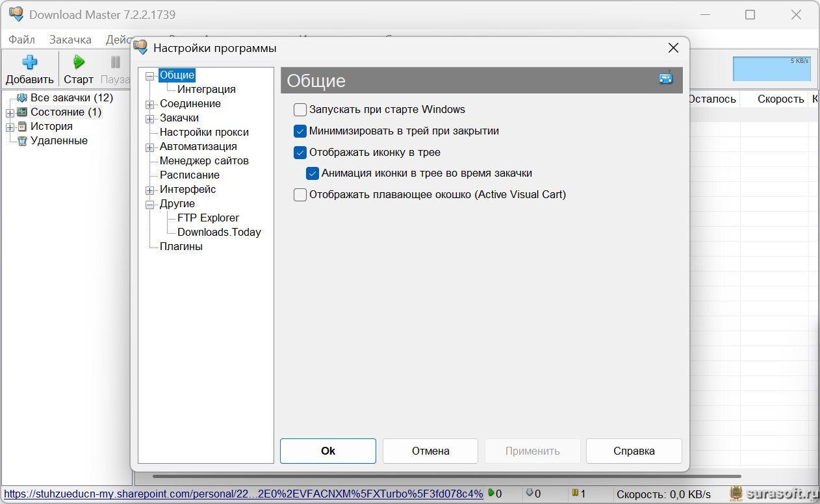This screenshot has width=820, height=504.
Task: Expand Состояние (1) in main window
Action: [10, 112]
